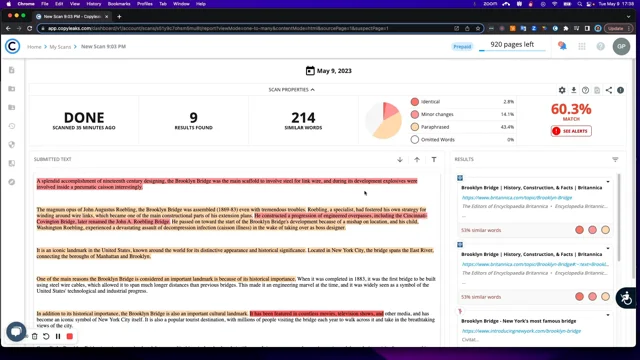Open a new browser tab
This screenshot has height=360, width=640.
pos(119,17)
